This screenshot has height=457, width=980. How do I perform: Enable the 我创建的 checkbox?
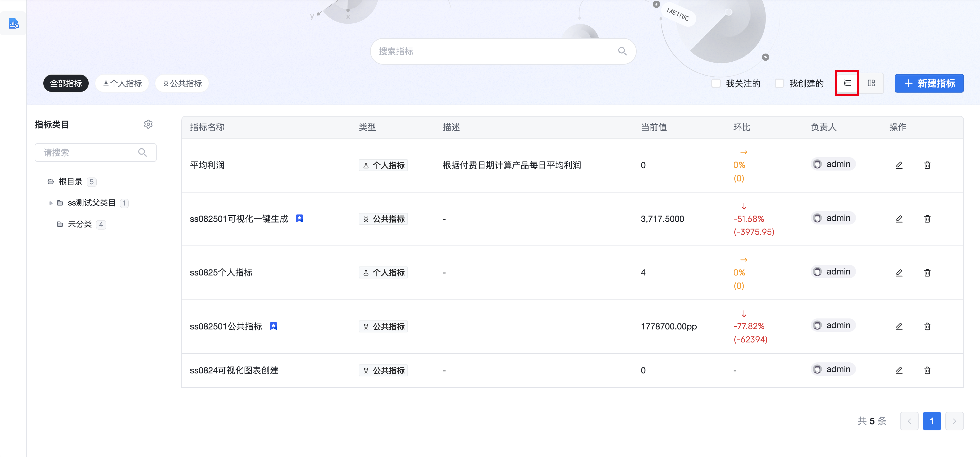[779, 83]
